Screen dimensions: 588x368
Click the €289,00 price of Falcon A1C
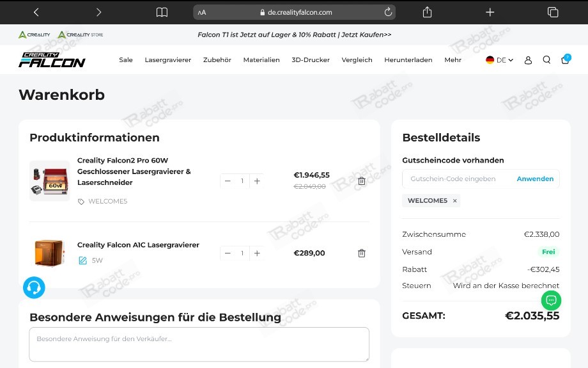click(309, 253)
